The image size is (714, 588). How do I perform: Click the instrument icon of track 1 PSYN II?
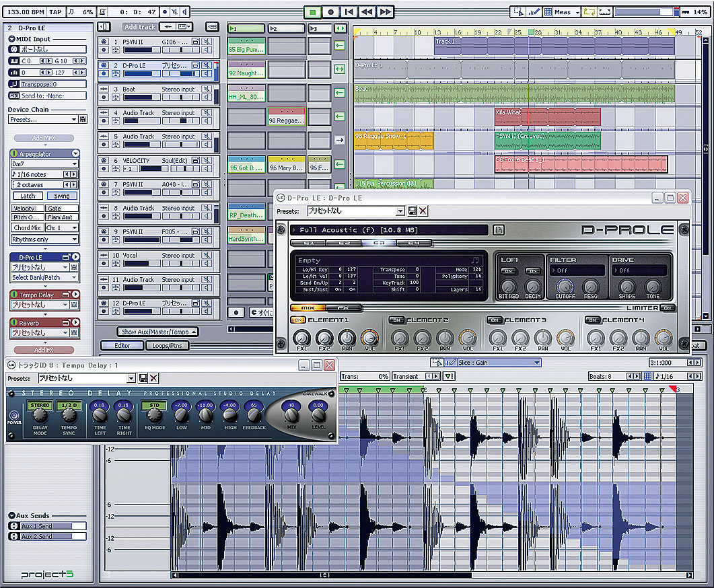tap(104, 42)
